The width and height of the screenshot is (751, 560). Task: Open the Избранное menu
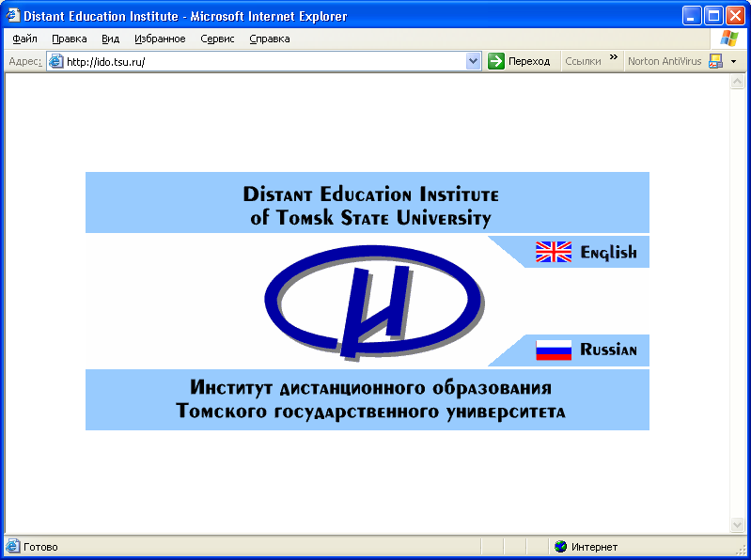click(160, 39)
